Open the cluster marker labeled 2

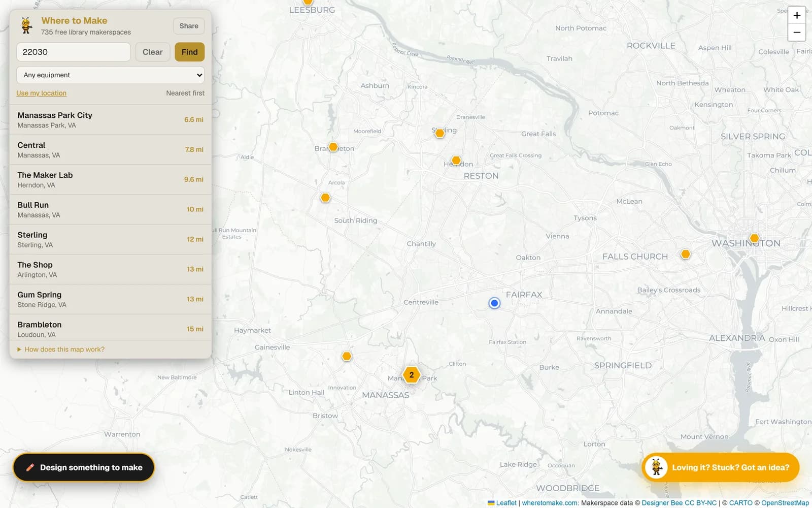412,375
